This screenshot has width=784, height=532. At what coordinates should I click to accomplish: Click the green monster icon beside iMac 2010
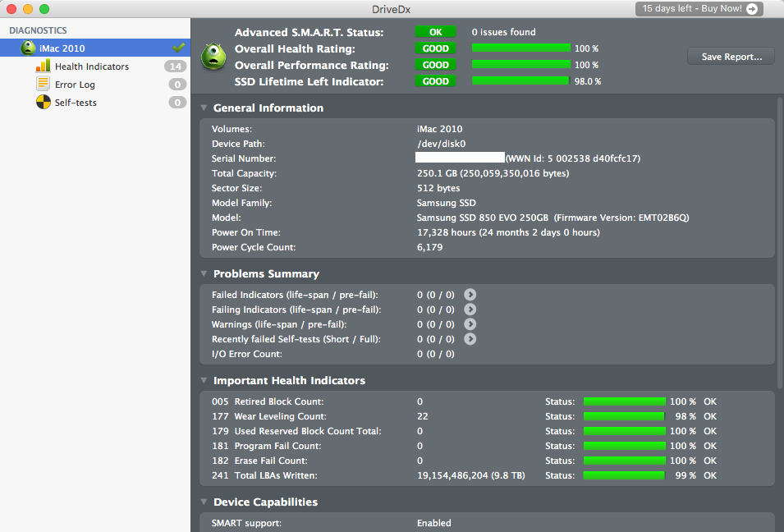[28, 48]
